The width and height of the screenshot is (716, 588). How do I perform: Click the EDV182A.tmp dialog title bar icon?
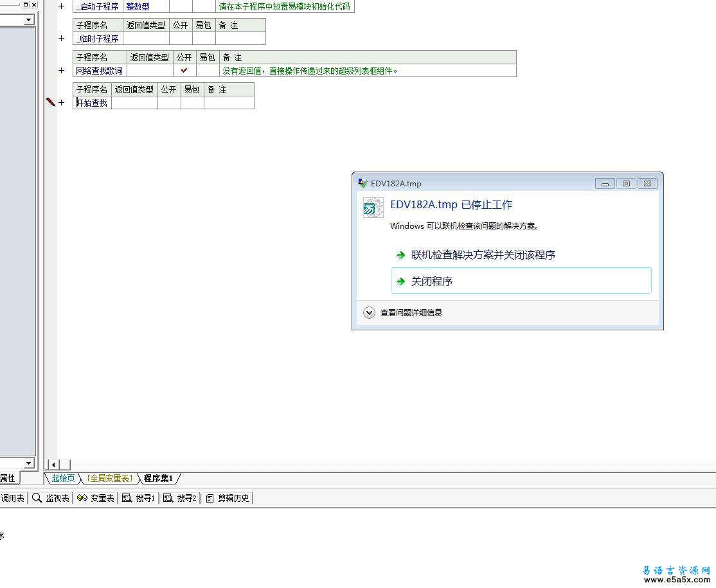click(362, 183)
